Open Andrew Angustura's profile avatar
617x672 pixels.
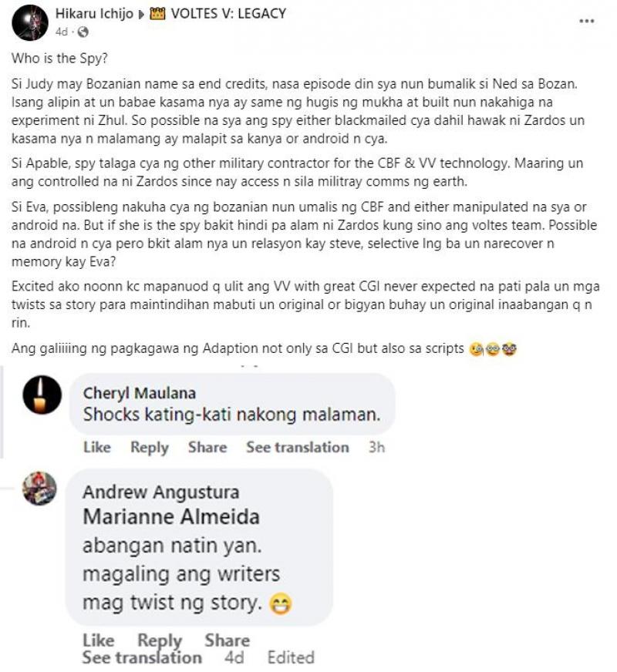click(x=39, y=489)
